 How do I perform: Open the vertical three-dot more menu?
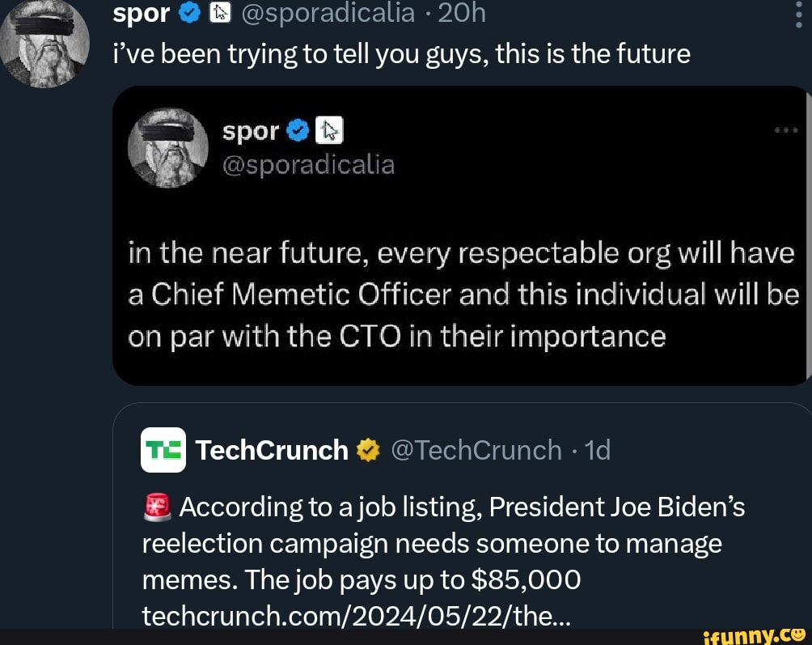[x=799, y=14]
